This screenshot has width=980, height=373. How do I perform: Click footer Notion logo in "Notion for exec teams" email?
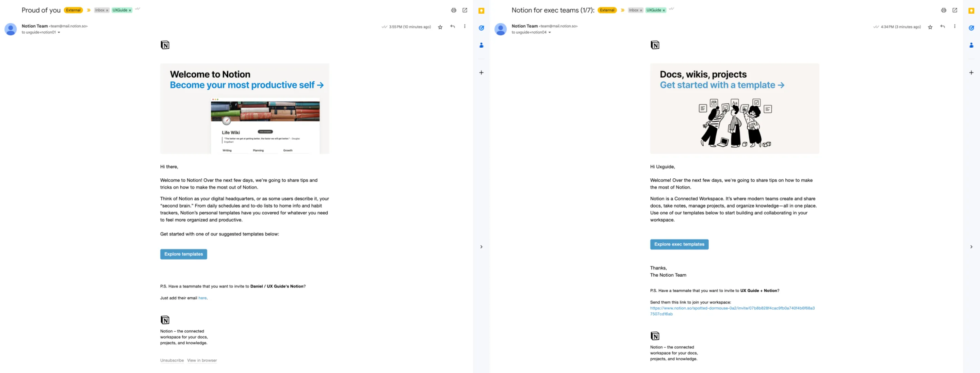tap(655, 336)
